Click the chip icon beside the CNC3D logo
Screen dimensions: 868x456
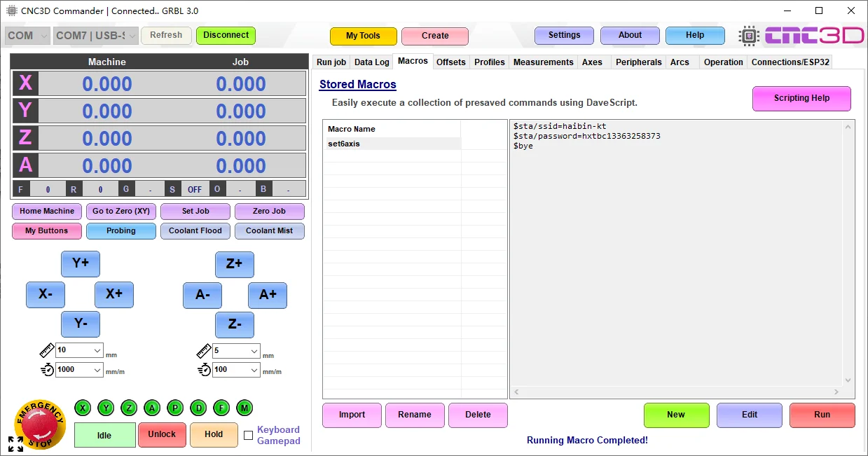749,36
